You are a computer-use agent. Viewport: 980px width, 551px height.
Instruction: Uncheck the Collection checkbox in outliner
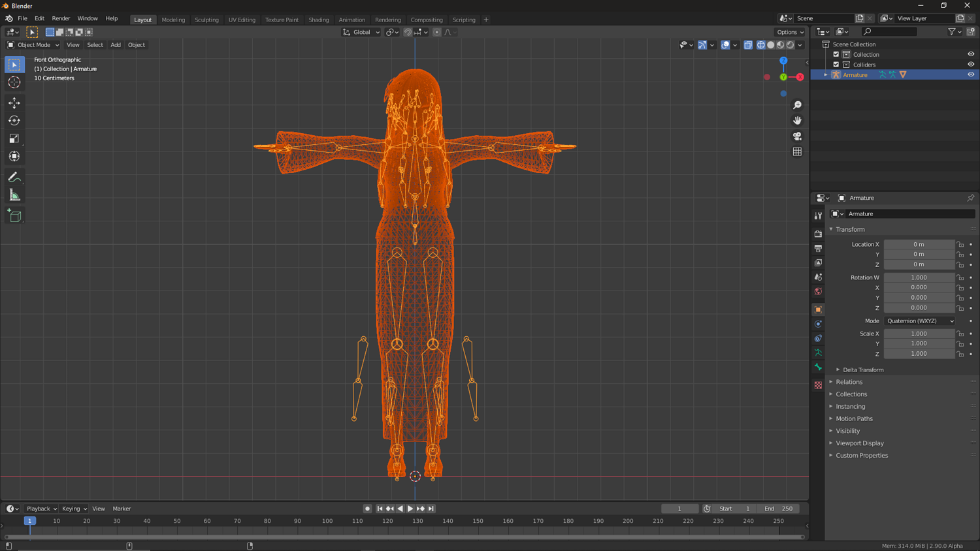[x=836, y=55]
